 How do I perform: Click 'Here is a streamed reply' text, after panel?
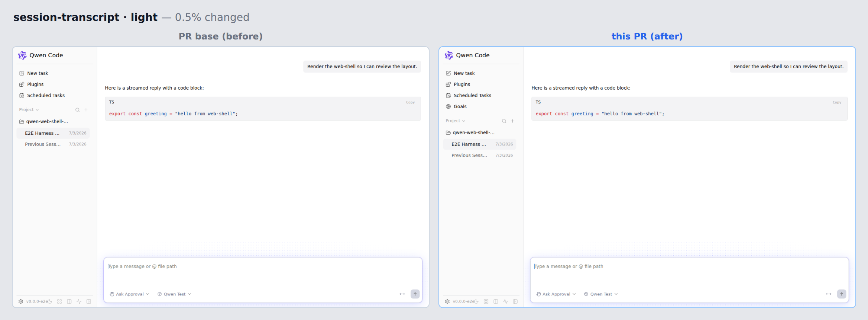click(581, 88)
